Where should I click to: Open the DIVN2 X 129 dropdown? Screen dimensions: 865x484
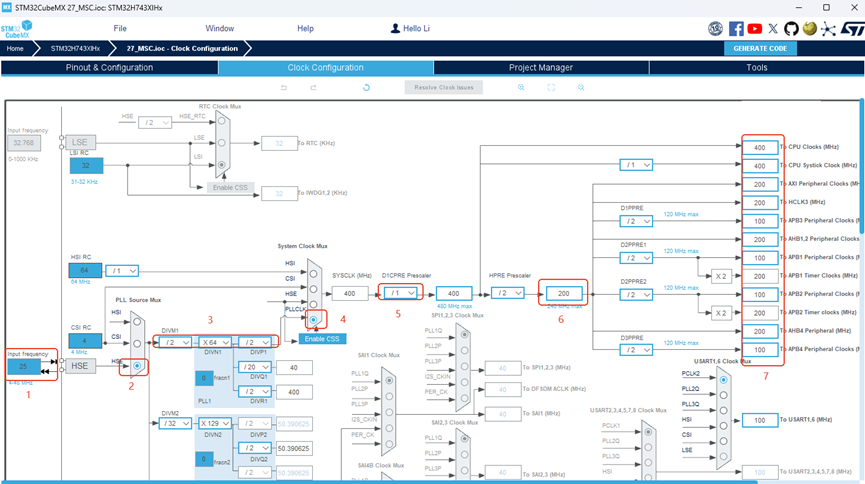[x=215, y=423]
